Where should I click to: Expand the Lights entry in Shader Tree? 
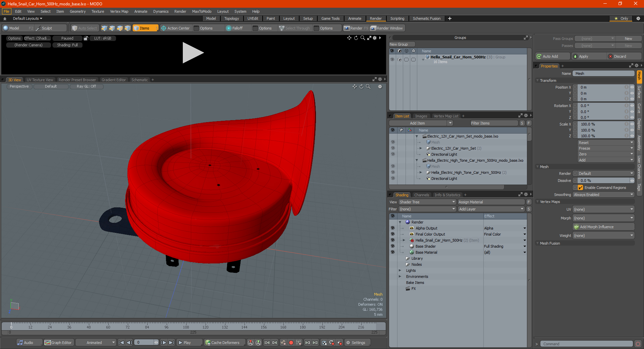click(x=400, y=270)
